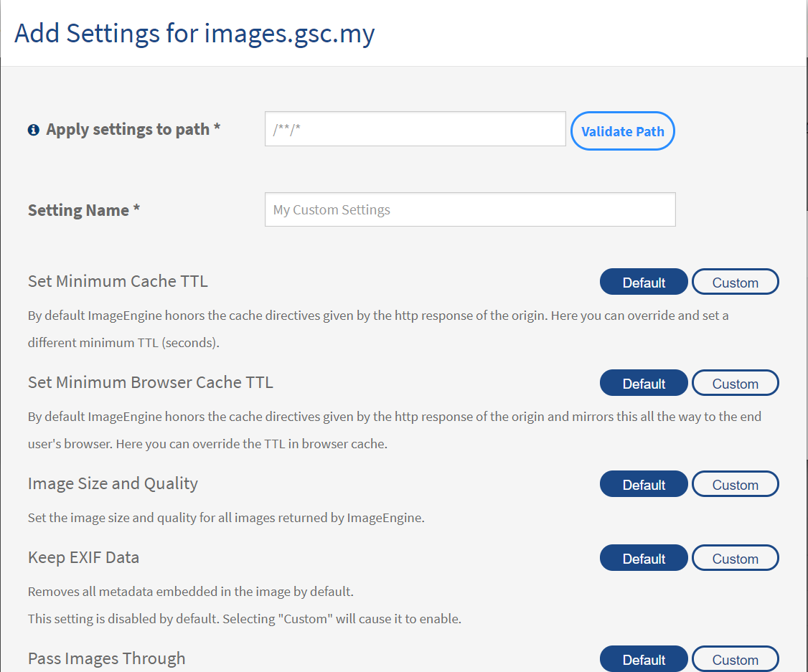Switch Pass Images Through to Custom

735,660
